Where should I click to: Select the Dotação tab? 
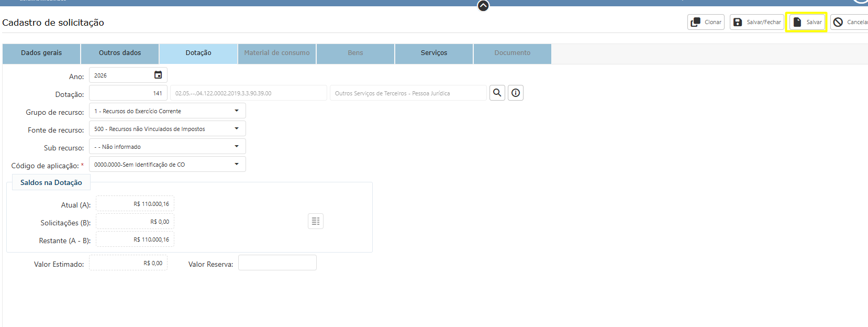pos(198,53)
